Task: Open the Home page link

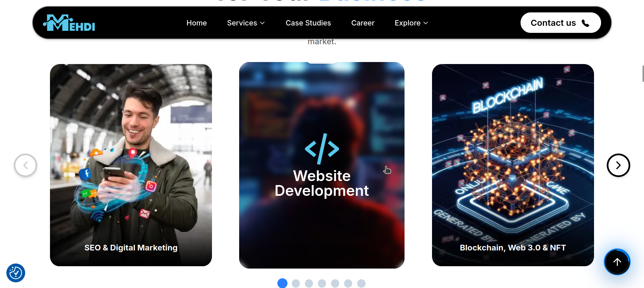Action: pos(197,23)
